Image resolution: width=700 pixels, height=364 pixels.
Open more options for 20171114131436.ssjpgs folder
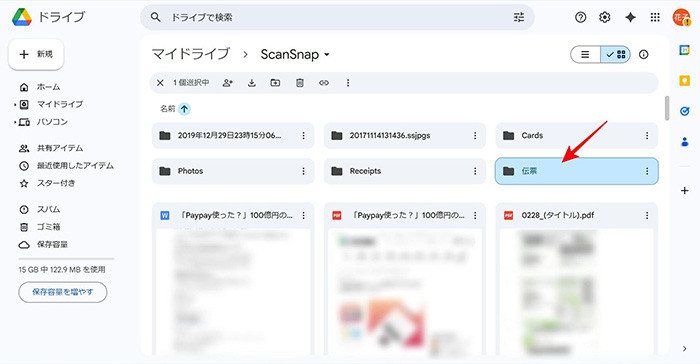point(475,135)
